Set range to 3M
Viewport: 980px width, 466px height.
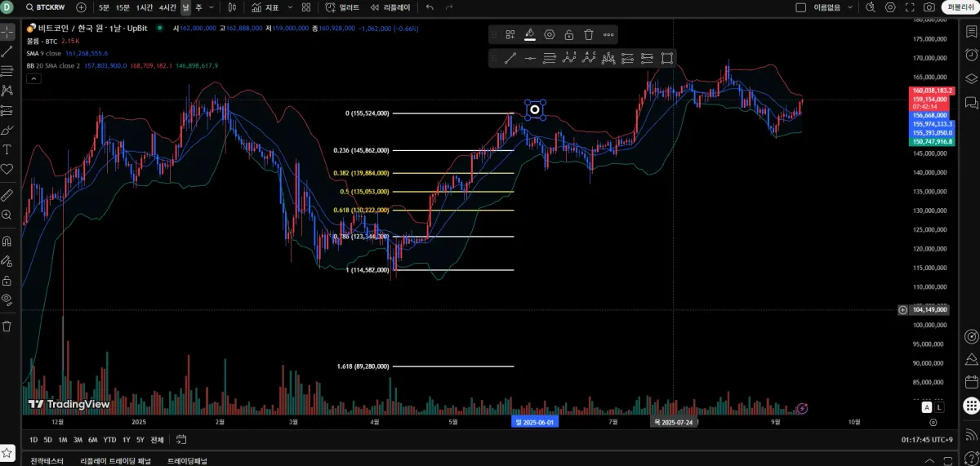pyautogui.click(x=78, y=440)
